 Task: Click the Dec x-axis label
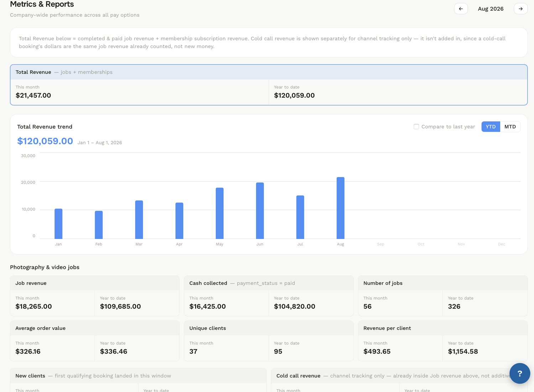[502, 244]
